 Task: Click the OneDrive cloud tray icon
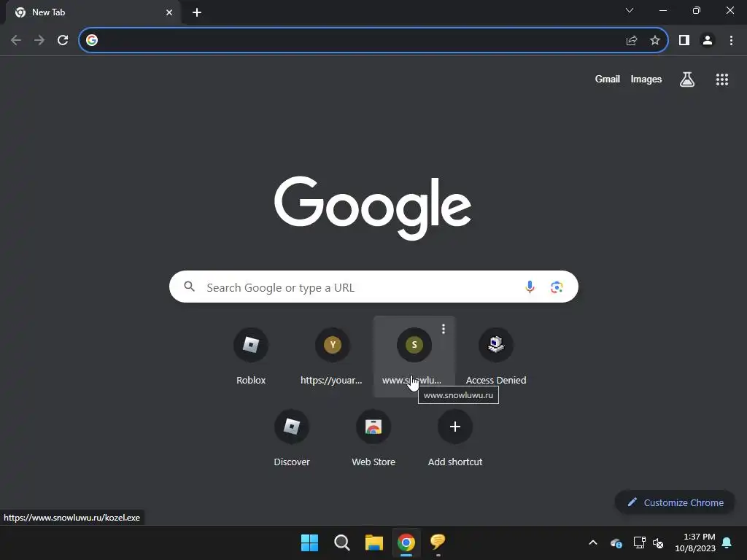(x=616, y=542)
